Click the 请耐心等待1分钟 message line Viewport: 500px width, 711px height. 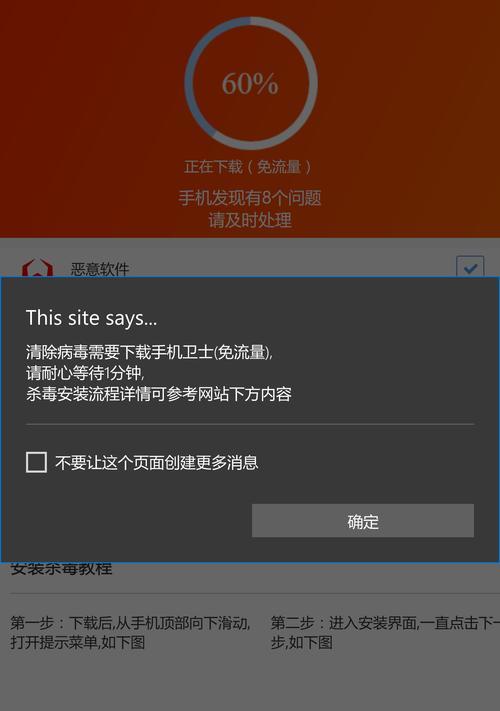pos(85,373)
